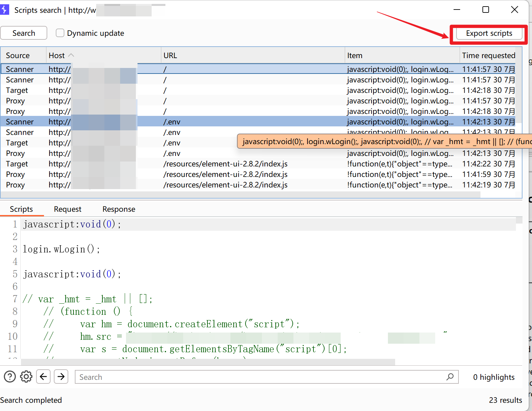Click the horizontal scrollbar under script code

click(208, 362)
